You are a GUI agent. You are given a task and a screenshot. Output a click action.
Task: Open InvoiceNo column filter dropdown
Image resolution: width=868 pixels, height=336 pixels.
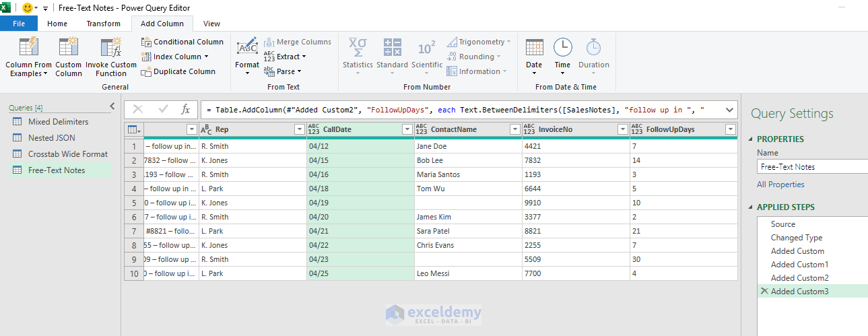click(x=622, y=129)
